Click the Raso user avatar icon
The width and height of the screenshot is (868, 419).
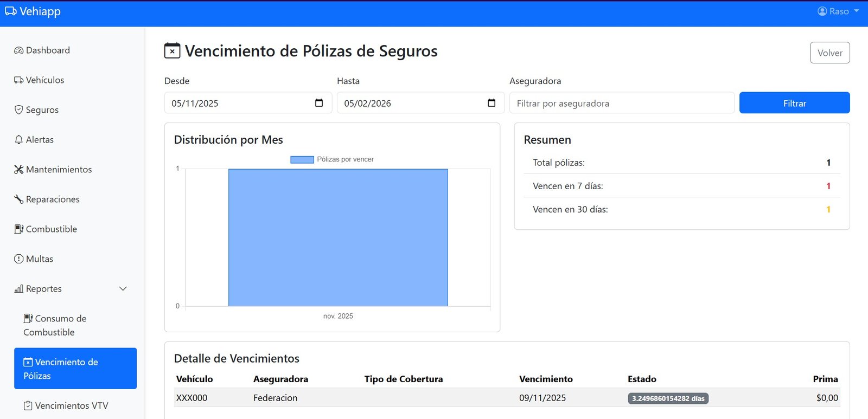click(822, 11)
